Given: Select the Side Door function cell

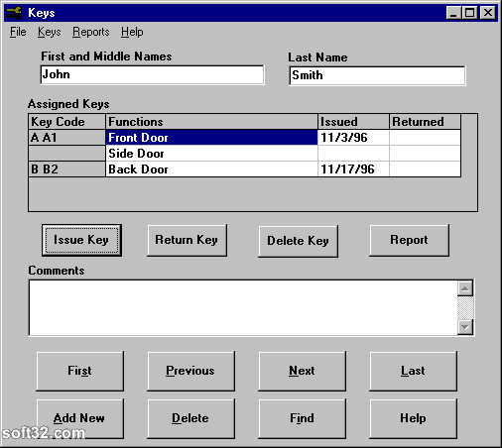Looking at the screenshot, I should pyautogui.click(x=211, y=154).
